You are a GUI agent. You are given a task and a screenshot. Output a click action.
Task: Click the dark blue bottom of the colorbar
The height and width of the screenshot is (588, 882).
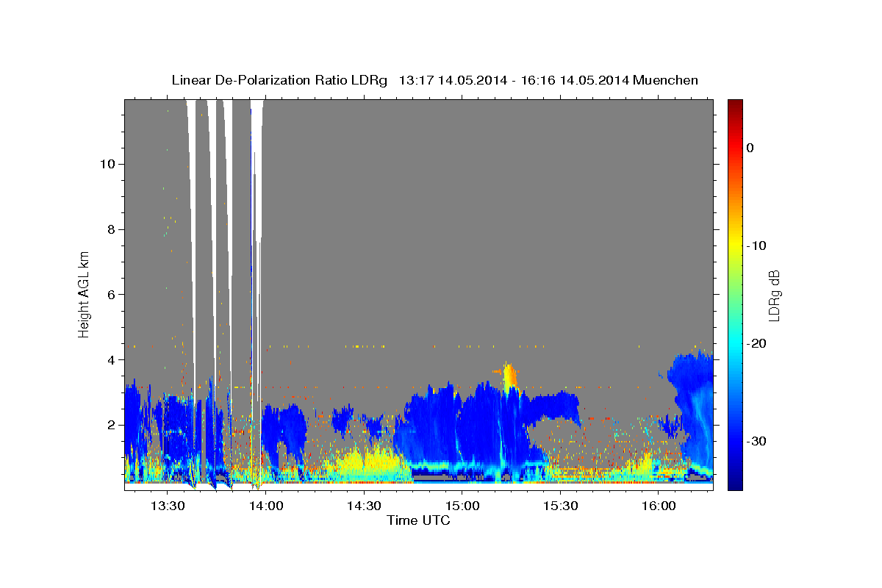[735, 484]
